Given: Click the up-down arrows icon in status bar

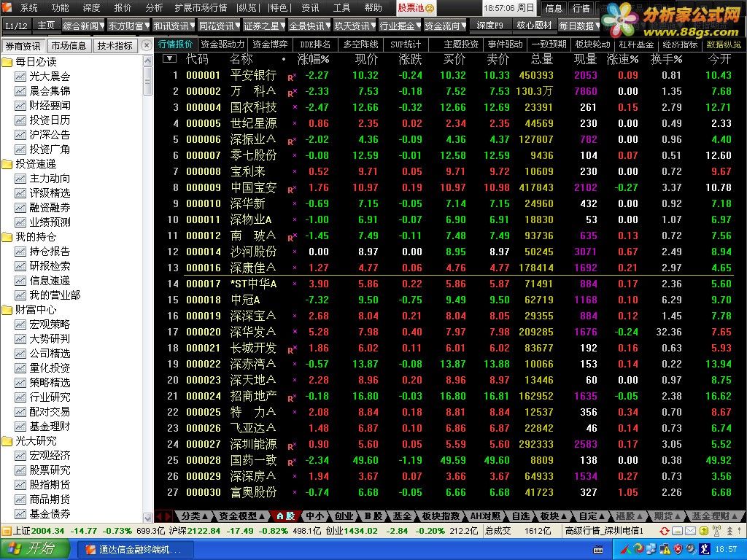Looking at the screenshot, I should (729, 531).
